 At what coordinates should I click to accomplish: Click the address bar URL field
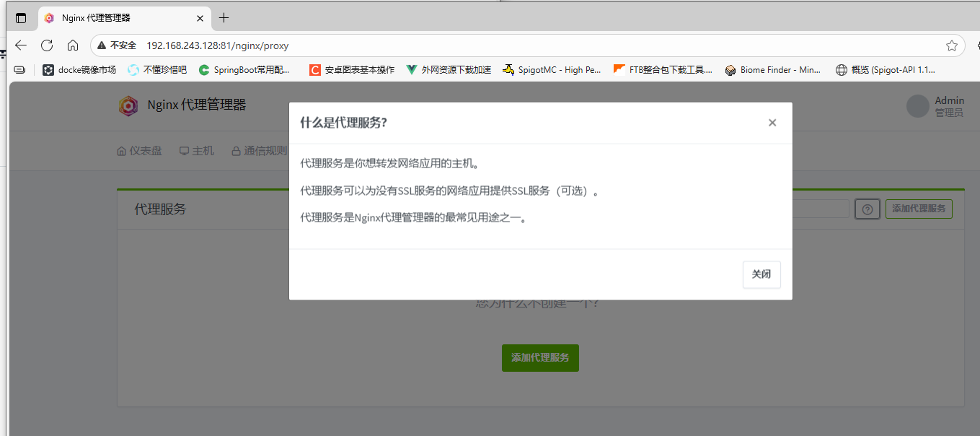[505, 45]
